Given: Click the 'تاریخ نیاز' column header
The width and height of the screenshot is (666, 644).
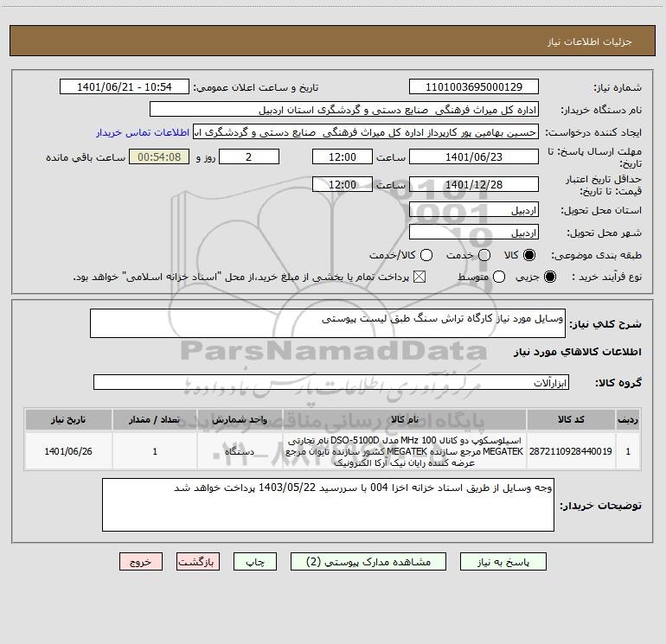Looking at the screenshot, I should point(68,419).
